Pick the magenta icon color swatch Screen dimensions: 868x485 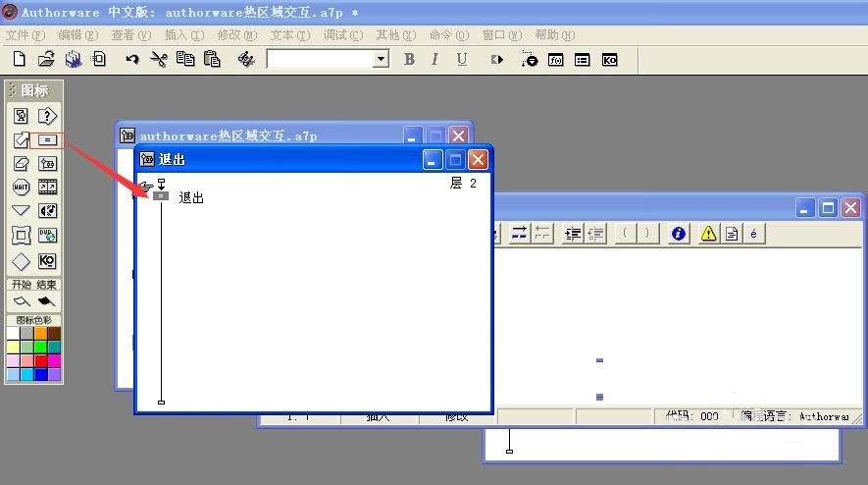pyautogui.click(x=54, y=361)
